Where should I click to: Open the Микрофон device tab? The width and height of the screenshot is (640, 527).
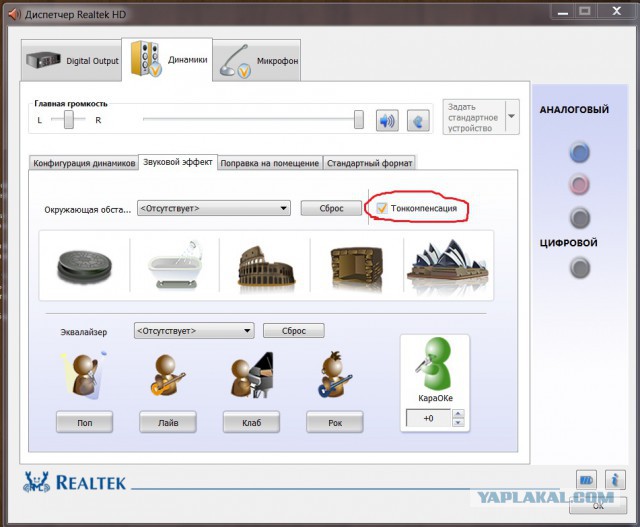[x=257, y=61]
